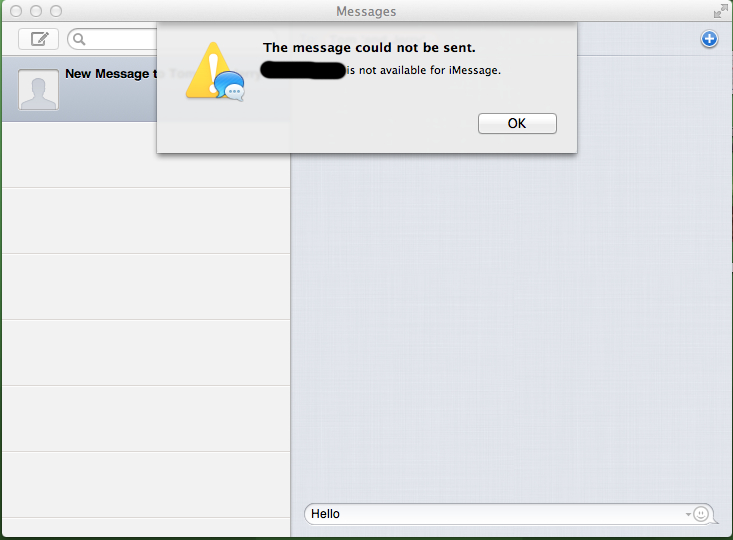Select the New Message conversation row

pyautogui.click(x=79, y=89)
